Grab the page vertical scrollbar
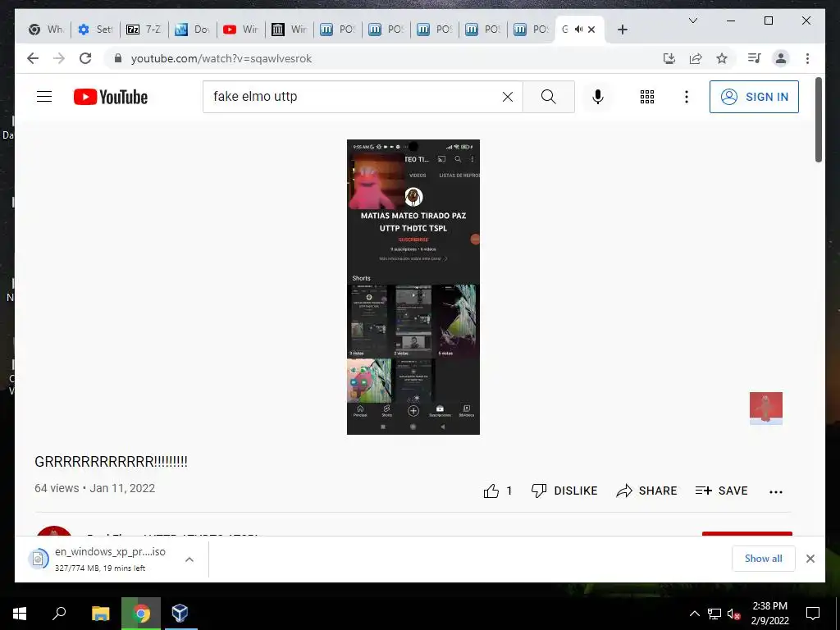The width and height of the screenshot is (840, 630). coord(818,120)
